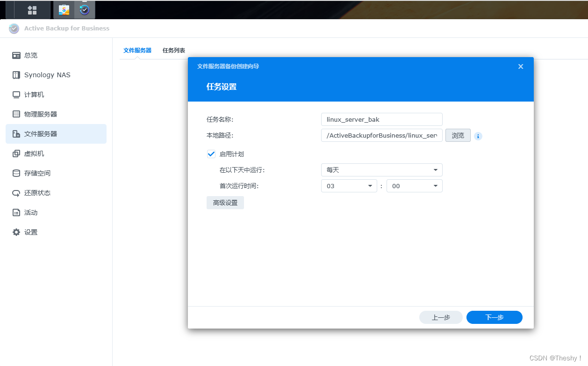Click the Active Backup taskbar icon
Viewport: 588px width, 366px height.
pos(85,10)
